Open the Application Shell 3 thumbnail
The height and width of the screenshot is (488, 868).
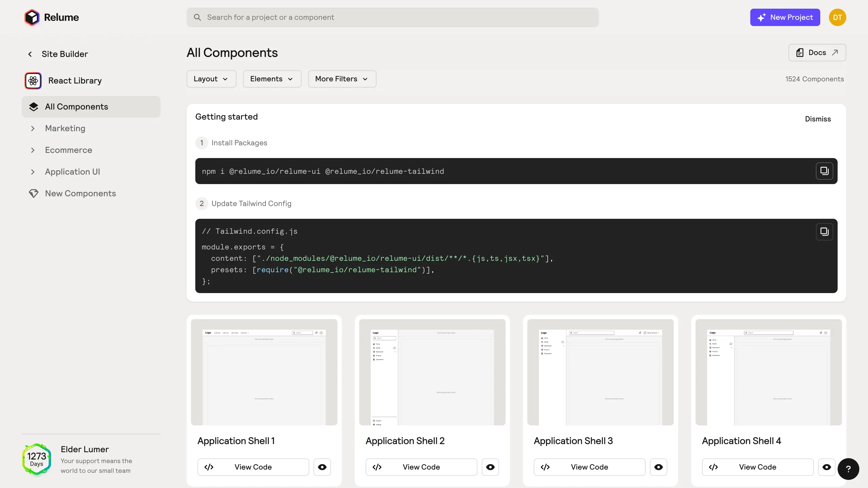pos(600,372)
